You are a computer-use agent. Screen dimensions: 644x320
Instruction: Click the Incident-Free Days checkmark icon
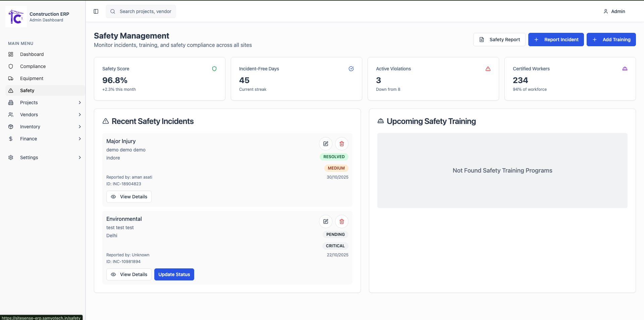(351, 69)
